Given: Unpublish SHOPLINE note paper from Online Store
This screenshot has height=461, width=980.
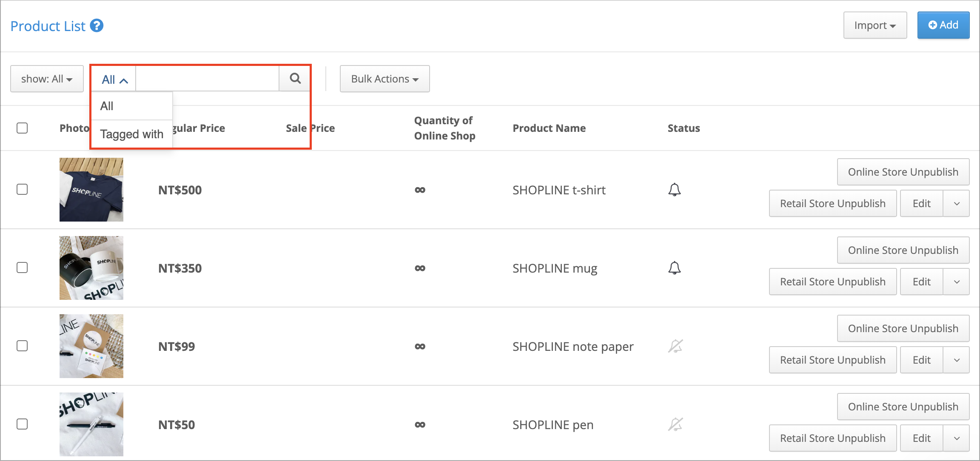Looking at the screenshot, I should [x=903, y=328].
